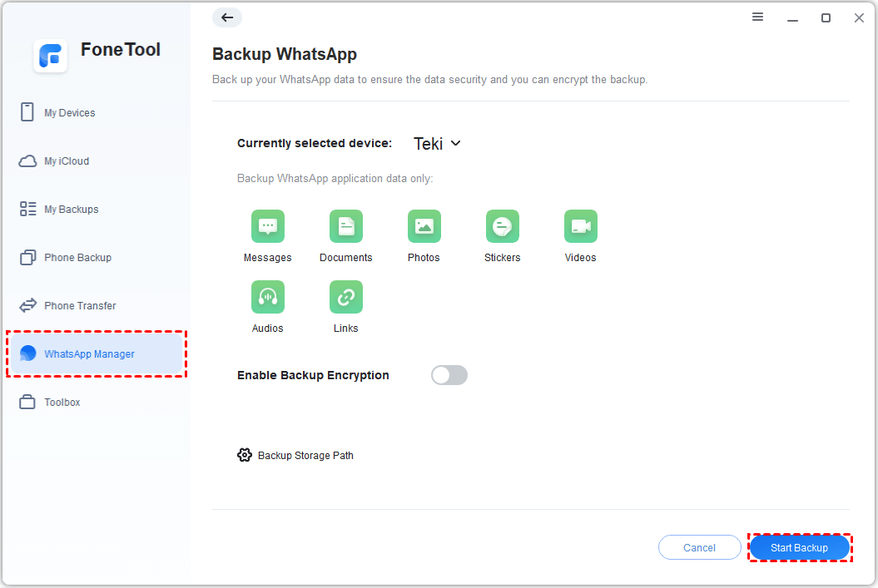Select the Stickers data icon
Viewport: 878px width, 588px height.
[x=503, y=226]
